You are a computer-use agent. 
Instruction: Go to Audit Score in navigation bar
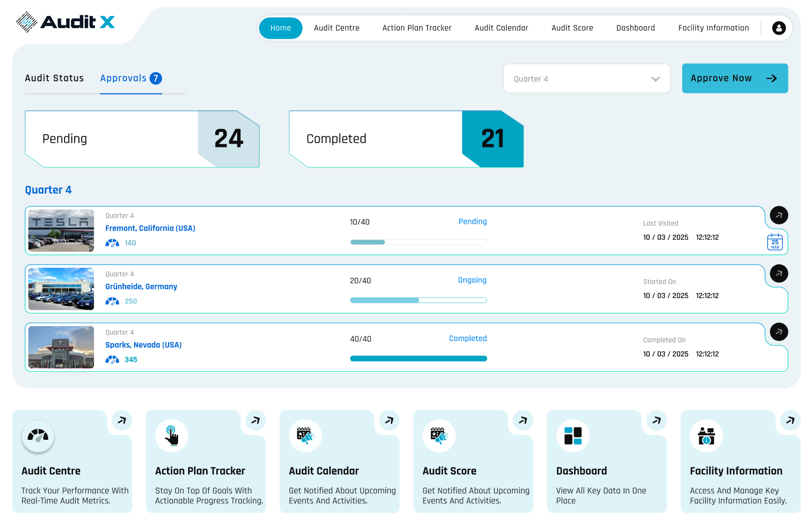572,28
